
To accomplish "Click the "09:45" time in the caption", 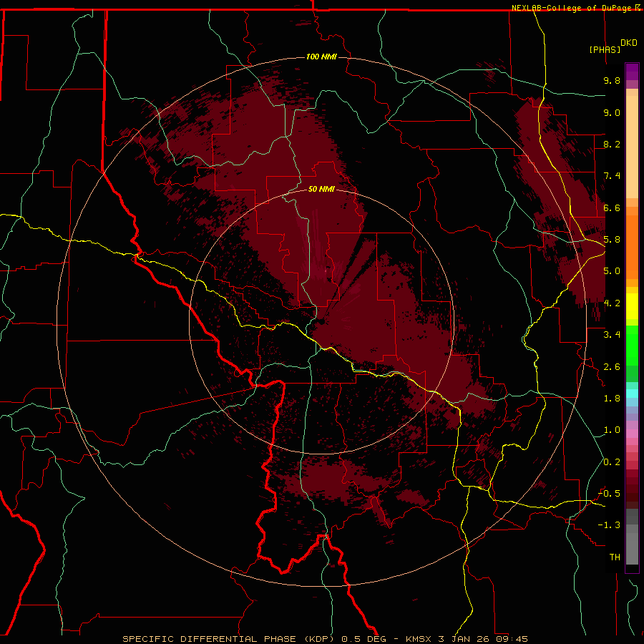I will pyautogui.click(x=512, y=639).
